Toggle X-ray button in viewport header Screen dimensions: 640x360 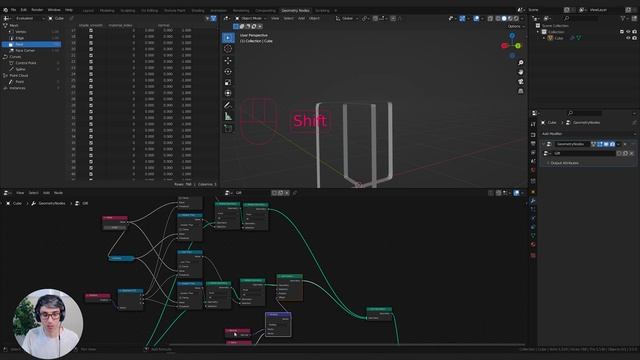point(490,18)
